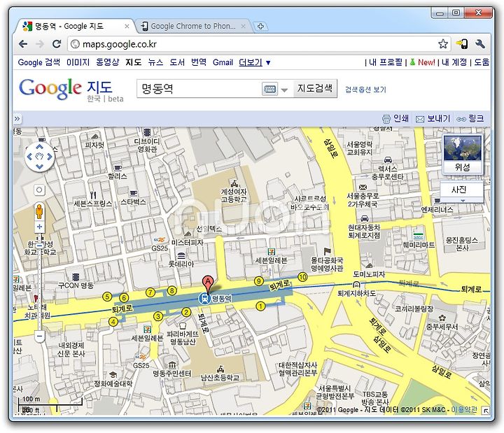The width and height of the screenshot is (504, 433).
Task: Expand the left panel with the » button
Action: tap(17, 119)
